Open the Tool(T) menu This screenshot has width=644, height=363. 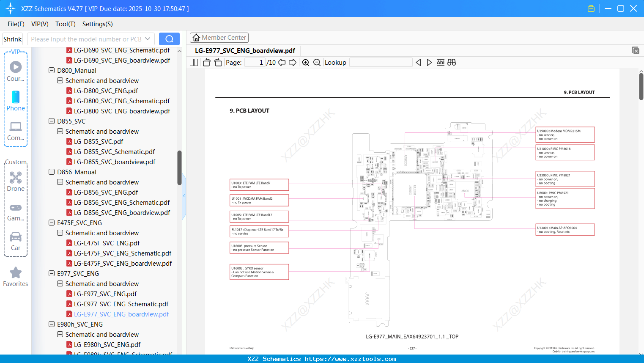[65, 24]
